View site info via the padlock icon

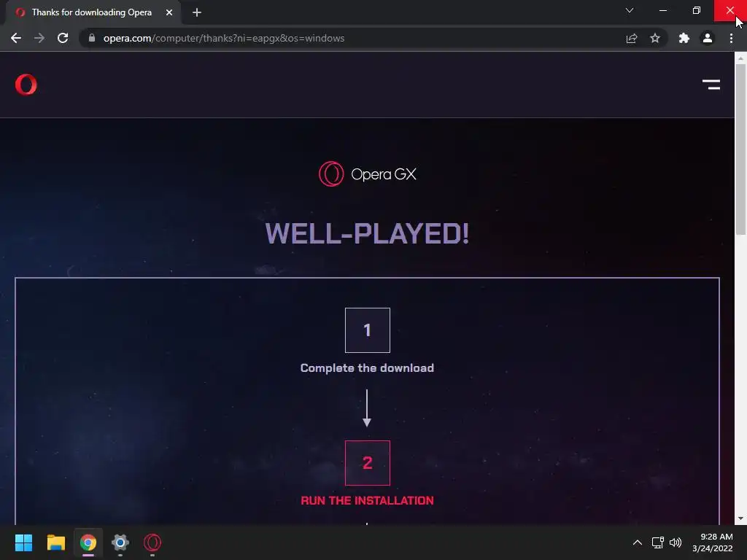(92, 38)
